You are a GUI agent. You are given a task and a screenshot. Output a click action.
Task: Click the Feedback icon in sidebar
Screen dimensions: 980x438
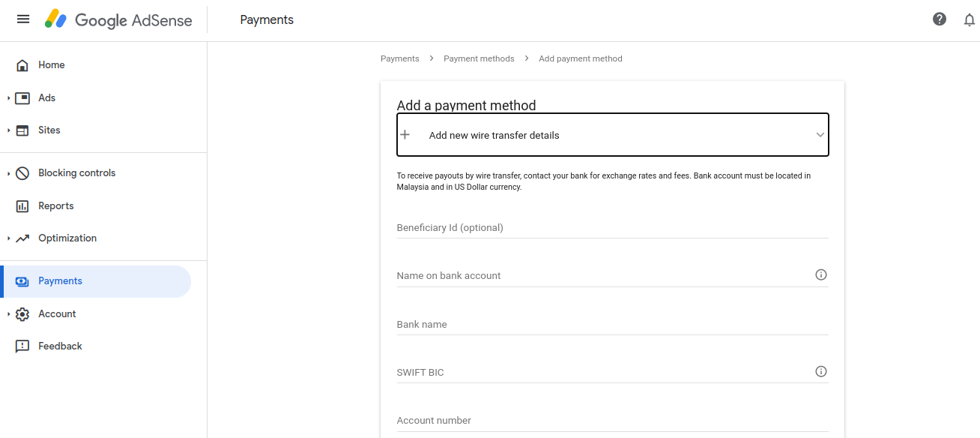pos(22,346)
